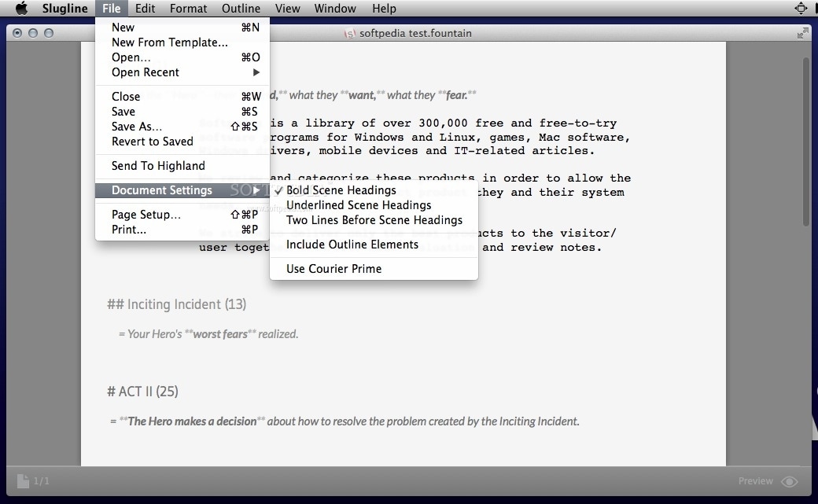The width and height of the screenshot is (818, 504).
Task: Click the fountain document icon in title bar
Action: (349, 33)
